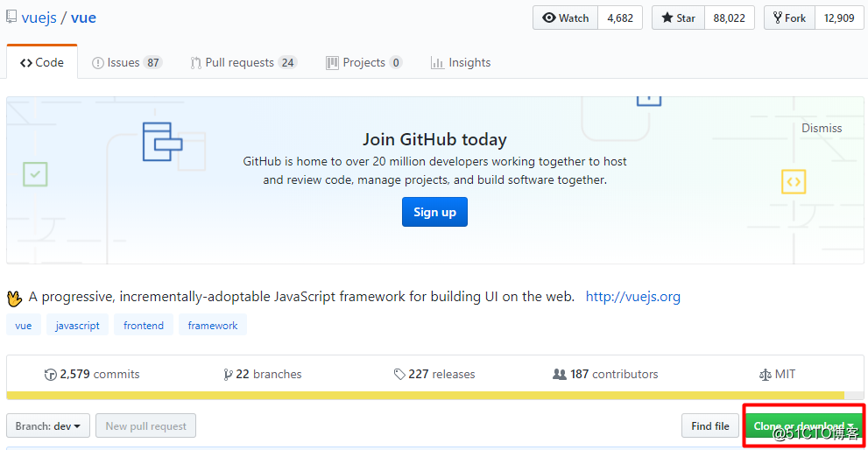This screenshot has height=450, width=868.
Task: Click the Projects count badge 0
Action: (395, 62)
